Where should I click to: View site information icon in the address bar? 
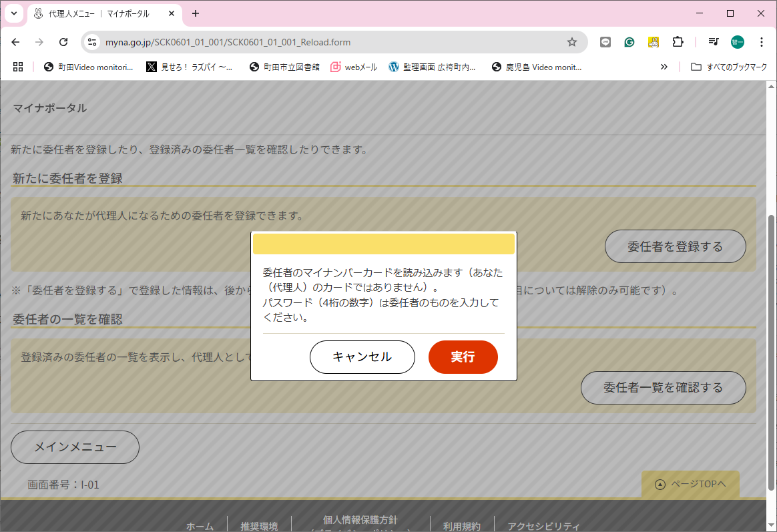click(x=93, y=42)
